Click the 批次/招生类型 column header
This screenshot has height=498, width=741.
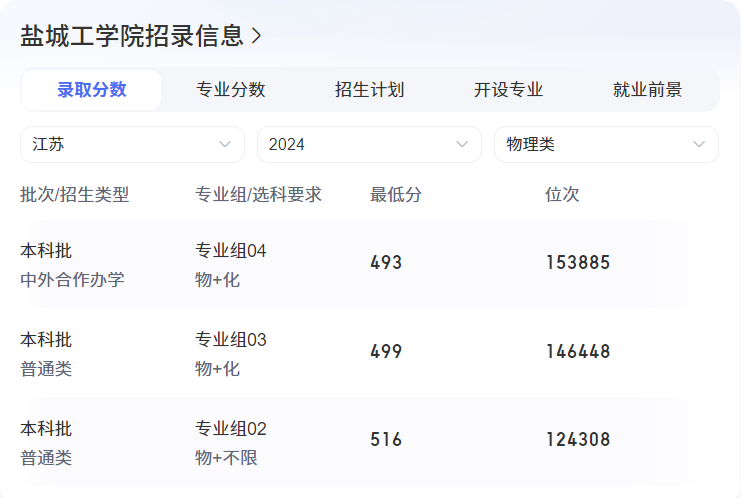75,195
